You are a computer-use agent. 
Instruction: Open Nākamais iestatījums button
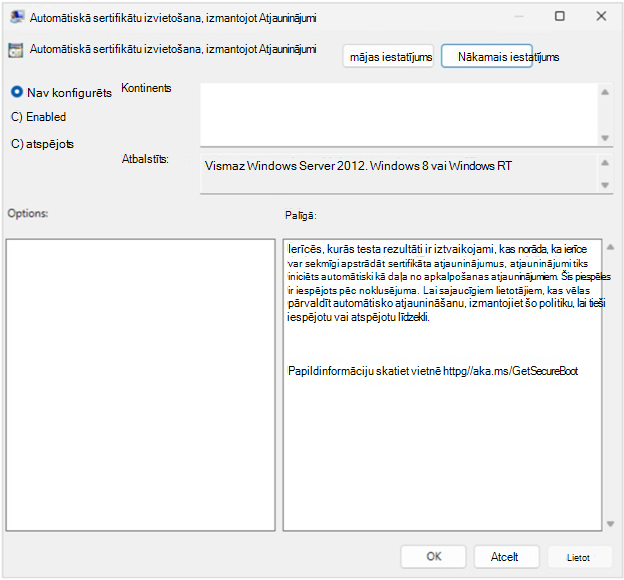coord(487,57)
